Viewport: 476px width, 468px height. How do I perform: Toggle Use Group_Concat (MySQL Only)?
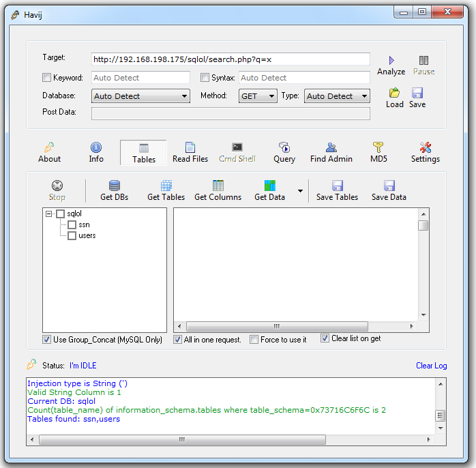tap(46, 340)
